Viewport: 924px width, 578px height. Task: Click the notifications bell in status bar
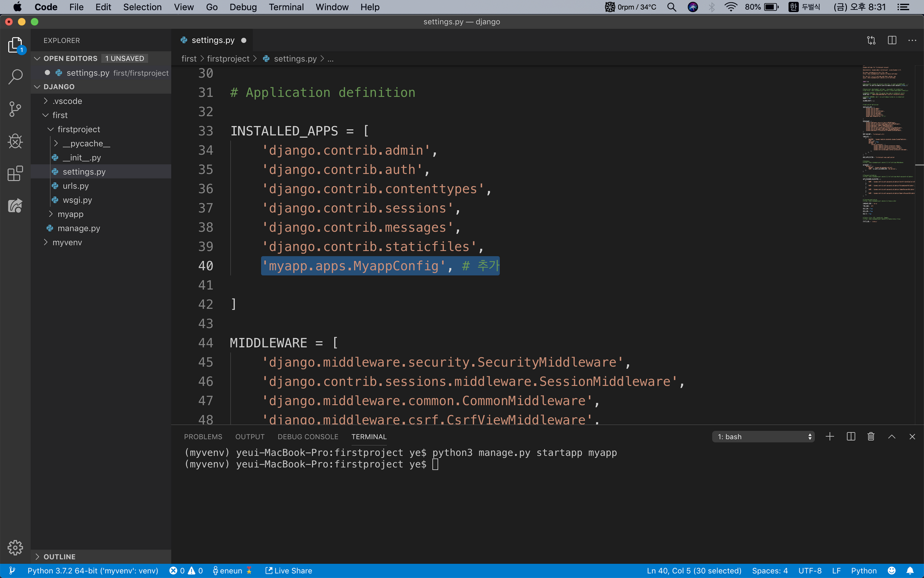click(x=910, y=571)
